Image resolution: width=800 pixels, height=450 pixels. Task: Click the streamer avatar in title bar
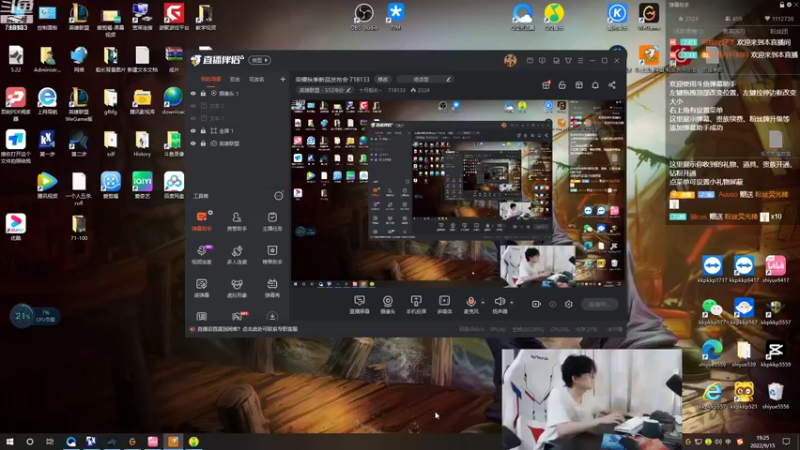coord(510,60)
